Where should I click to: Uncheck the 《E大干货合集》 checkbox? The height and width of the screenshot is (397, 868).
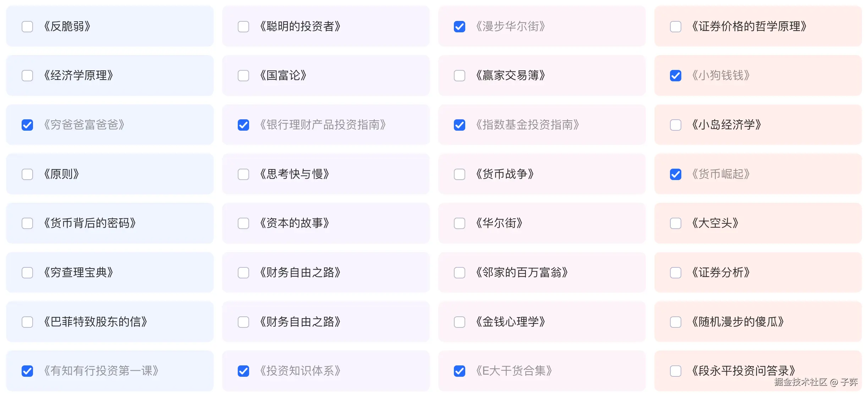tap(460, 371)
